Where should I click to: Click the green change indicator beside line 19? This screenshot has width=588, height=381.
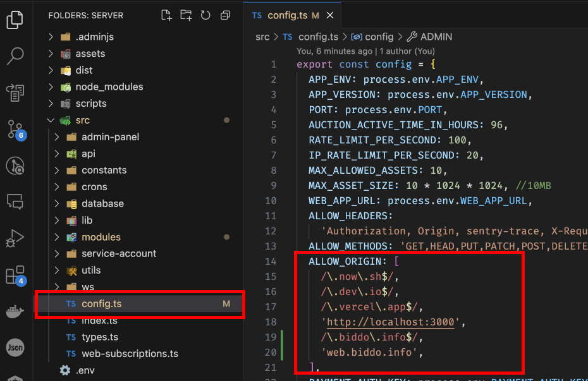click(x=281, y=337)
